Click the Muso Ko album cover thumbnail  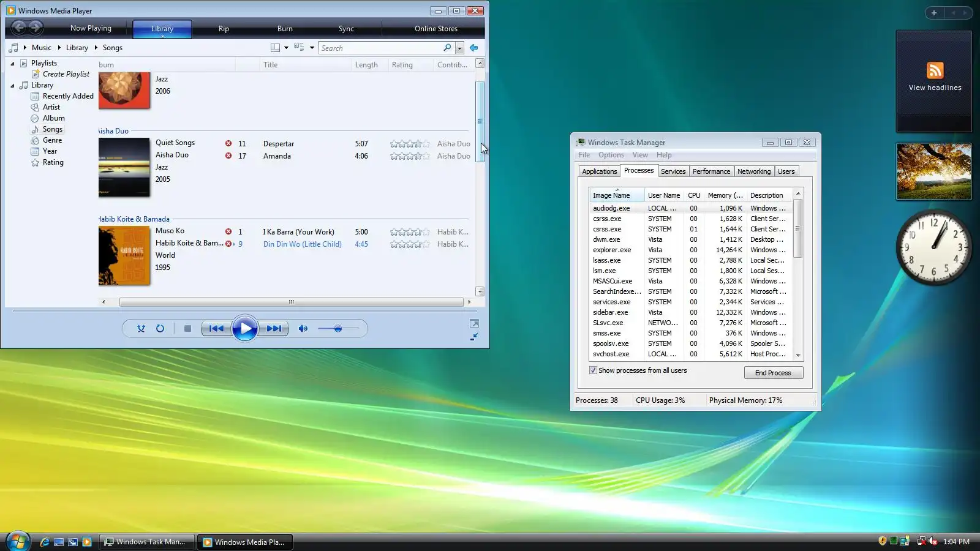(124, 255)
